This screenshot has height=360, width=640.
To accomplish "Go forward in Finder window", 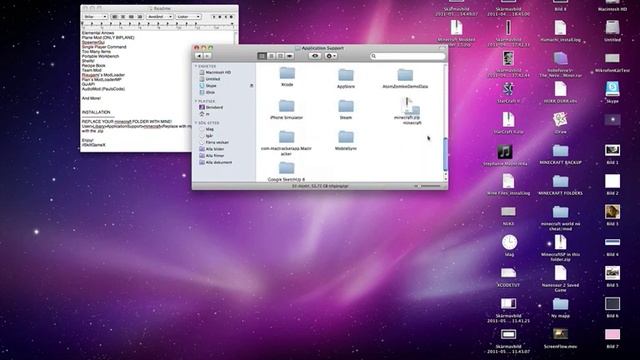I will point(207,56).
